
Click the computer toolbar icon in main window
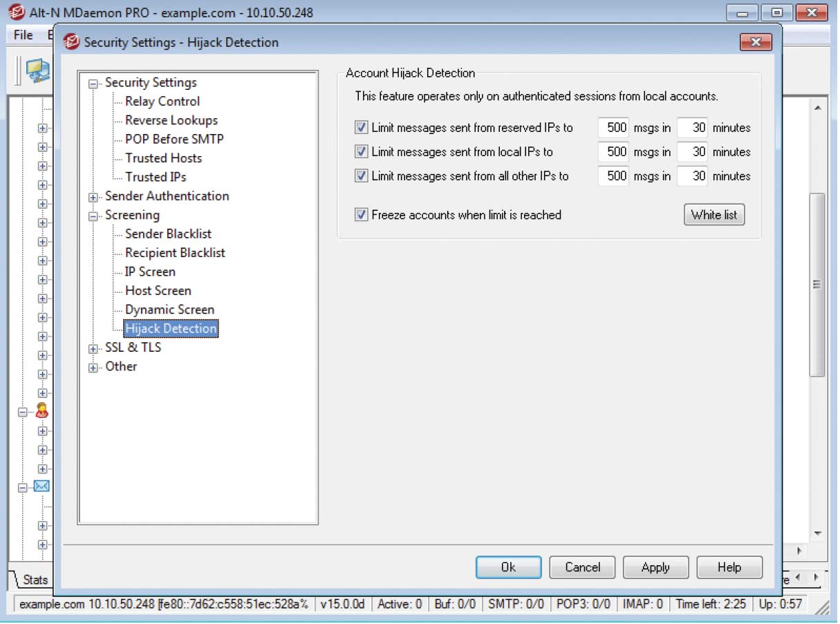[37, 70]
